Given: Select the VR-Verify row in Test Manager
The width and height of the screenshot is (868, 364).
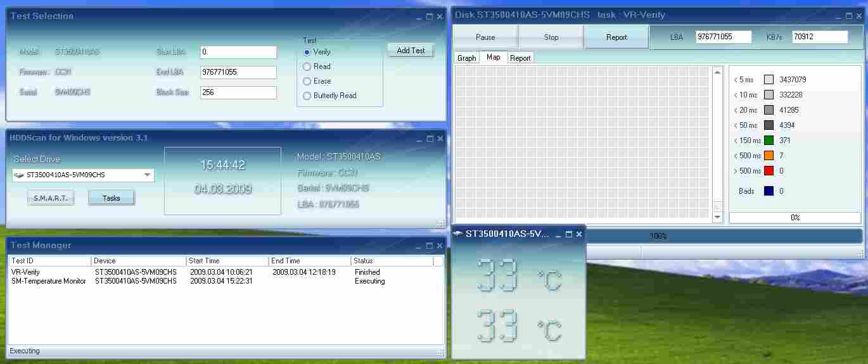Looking at the screenshot, I should [226, 272].
